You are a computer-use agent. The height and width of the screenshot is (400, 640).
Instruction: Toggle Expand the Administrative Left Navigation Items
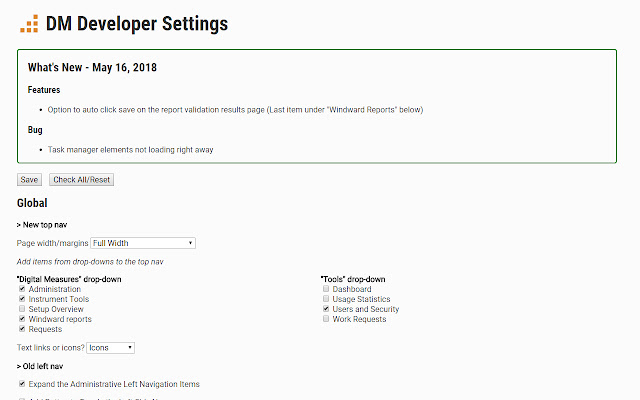click(x=22, y=384)
